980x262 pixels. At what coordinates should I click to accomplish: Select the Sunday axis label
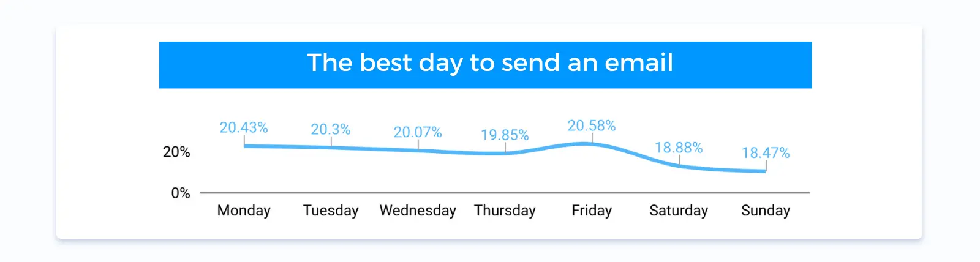coord(766,211)
